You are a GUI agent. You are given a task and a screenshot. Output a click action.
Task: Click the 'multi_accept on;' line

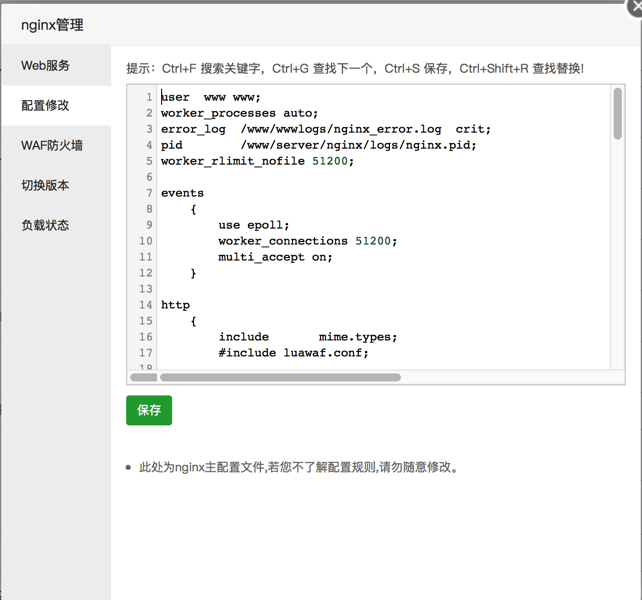pos(275,257)
